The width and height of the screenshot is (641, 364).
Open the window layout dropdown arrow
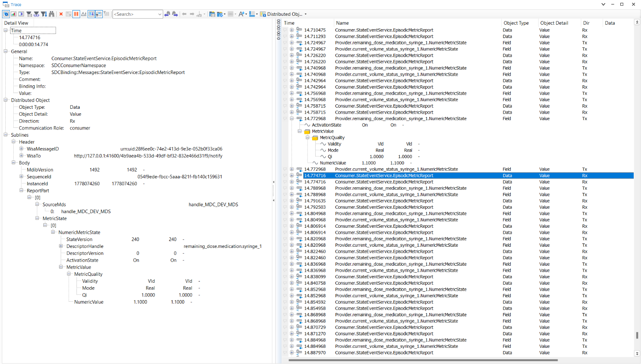pos(257,14)
